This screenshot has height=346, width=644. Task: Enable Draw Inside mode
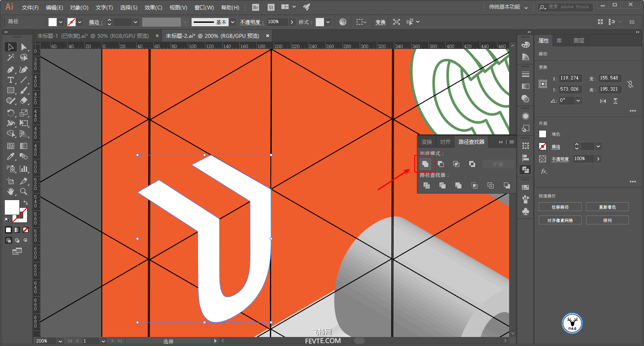[25, 240]
